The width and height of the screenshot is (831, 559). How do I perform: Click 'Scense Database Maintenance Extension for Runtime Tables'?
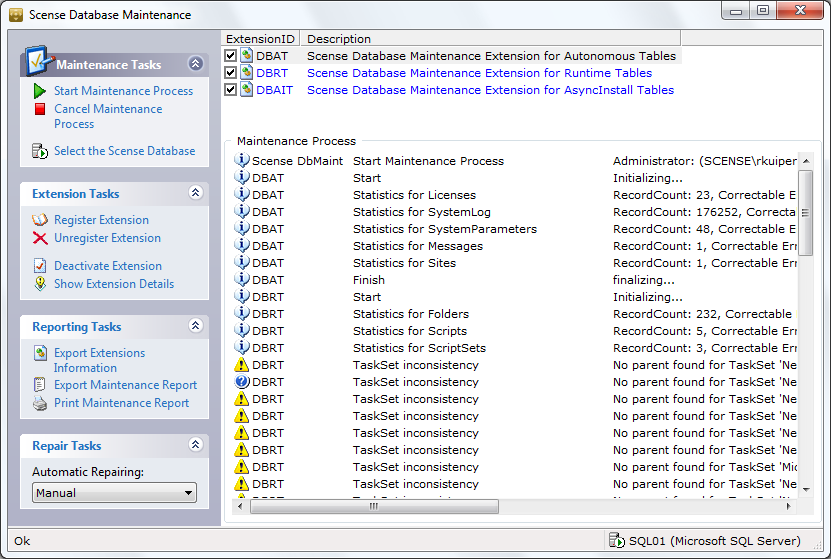pos(480,73)
